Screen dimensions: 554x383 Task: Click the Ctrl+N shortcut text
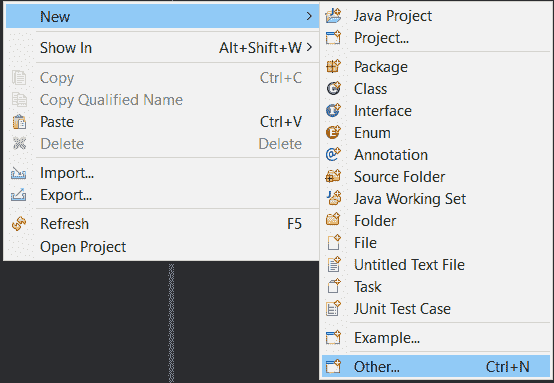(507, 367)
